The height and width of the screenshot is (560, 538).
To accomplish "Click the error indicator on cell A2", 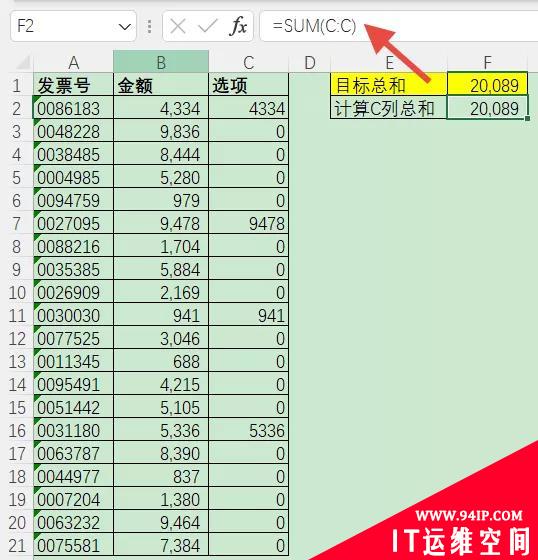I will (x=36, y=99).
